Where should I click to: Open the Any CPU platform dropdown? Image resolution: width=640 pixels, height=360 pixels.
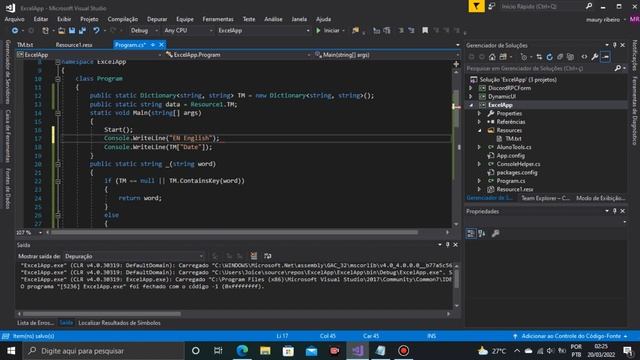tap(188, 31)
